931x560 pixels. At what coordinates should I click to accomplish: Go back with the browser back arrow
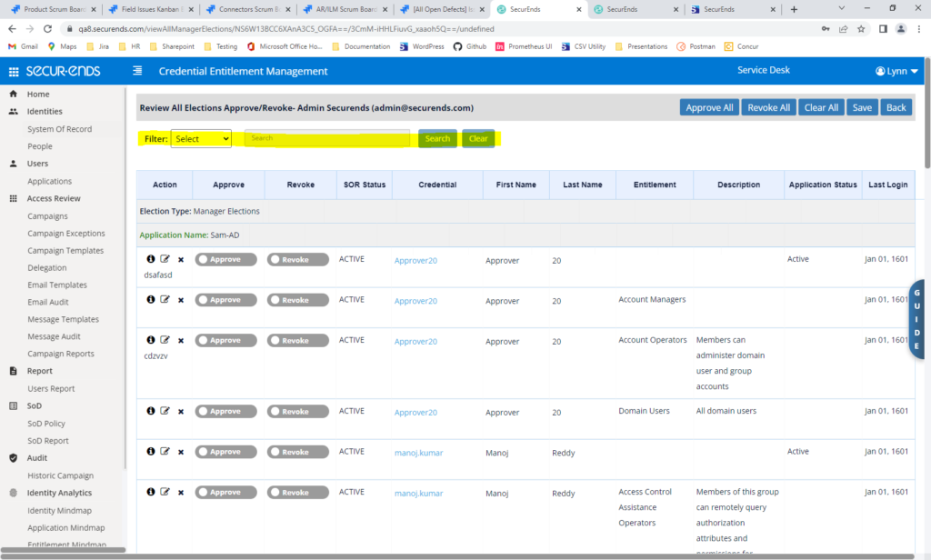(12, 28)
